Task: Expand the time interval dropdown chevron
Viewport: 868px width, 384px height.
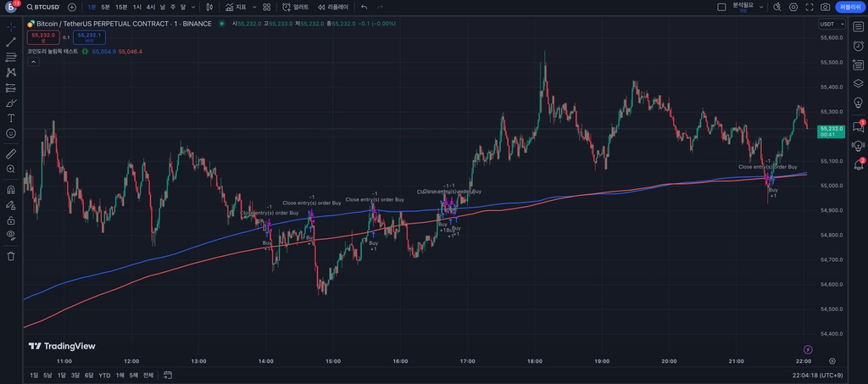Action: pyautogui.click(x=192, y=7)
